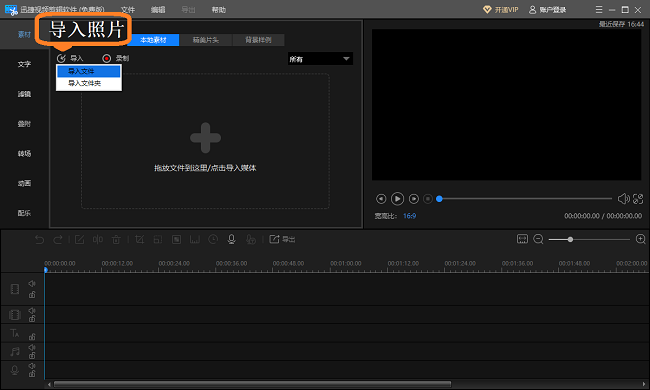Click the picture-in-picture track film icon
The height and width of the screenshot is (390, 650).
click(x=15, y=315)
